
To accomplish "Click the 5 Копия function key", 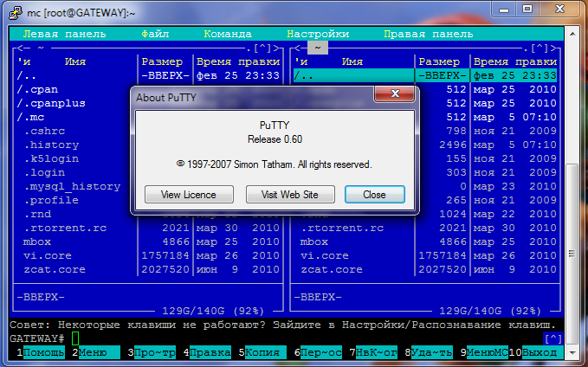I will (x=262, y=352).
